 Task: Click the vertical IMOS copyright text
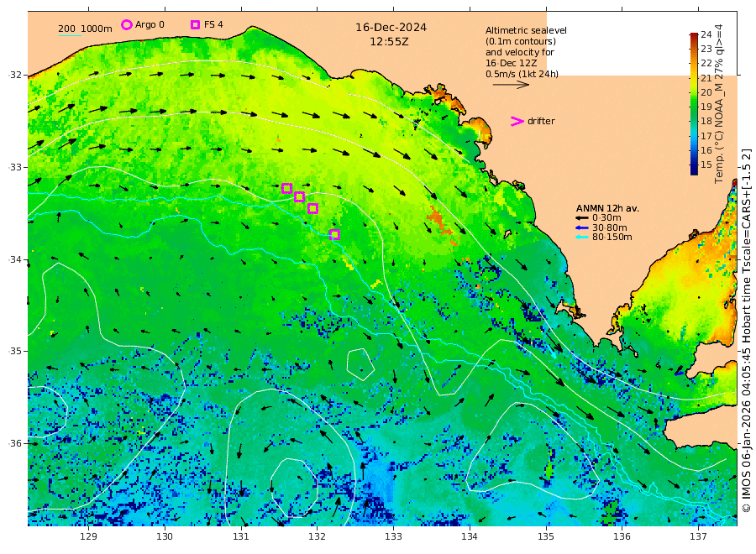click(746, 331)
